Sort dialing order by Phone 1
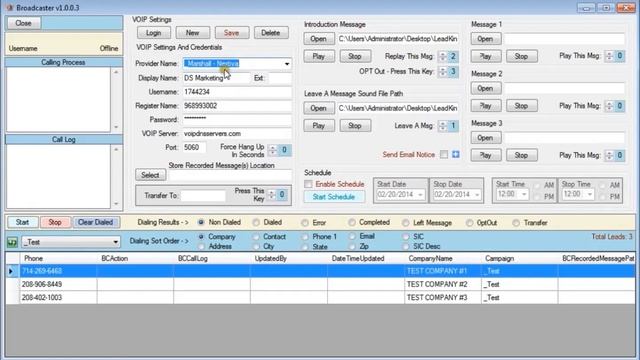The height and width of the screenshot is (360, 640). tap(305, 237)
